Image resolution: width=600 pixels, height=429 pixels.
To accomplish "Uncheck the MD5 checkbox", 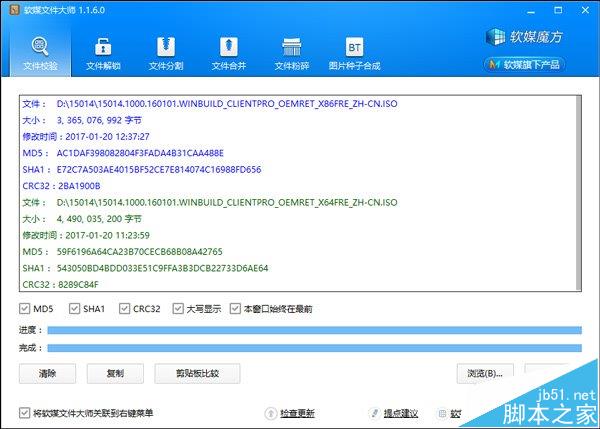I will (24, 308).
